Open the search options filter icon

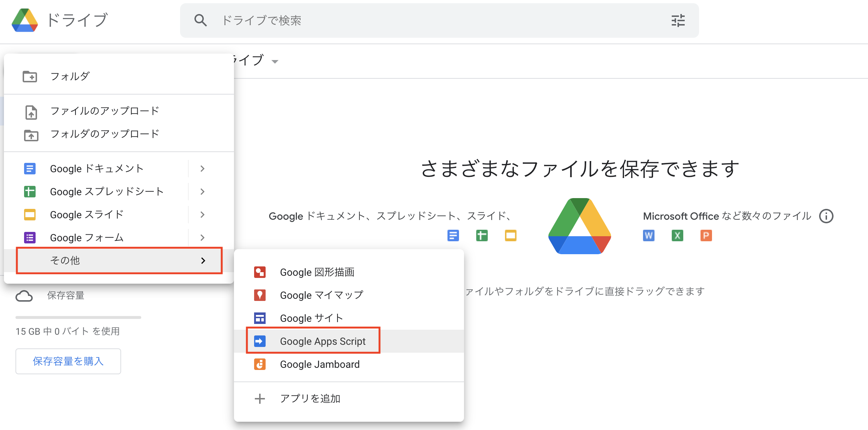[x=678, y=20]
